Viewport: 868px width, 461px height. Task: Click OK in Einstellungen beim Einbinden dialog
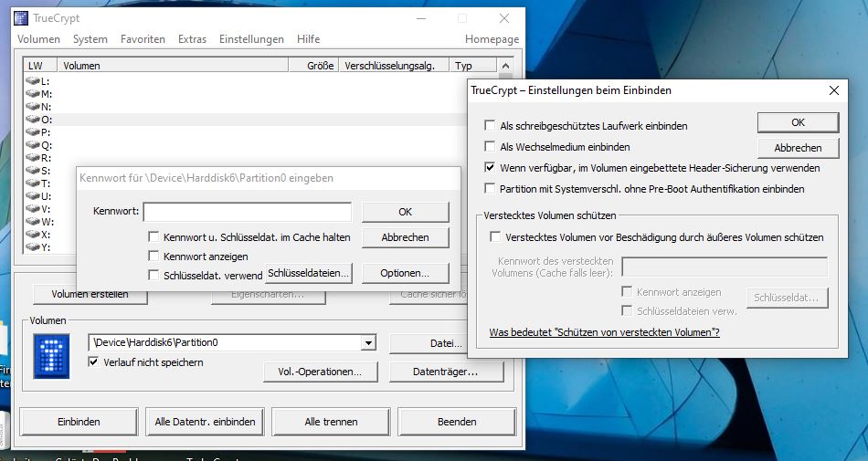pos(798,122)
